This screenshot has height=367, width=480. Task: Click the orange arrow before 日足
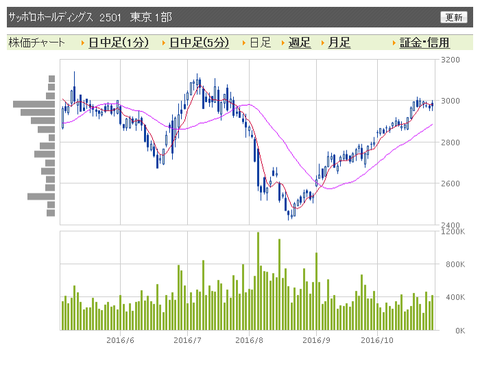point(244,43)
